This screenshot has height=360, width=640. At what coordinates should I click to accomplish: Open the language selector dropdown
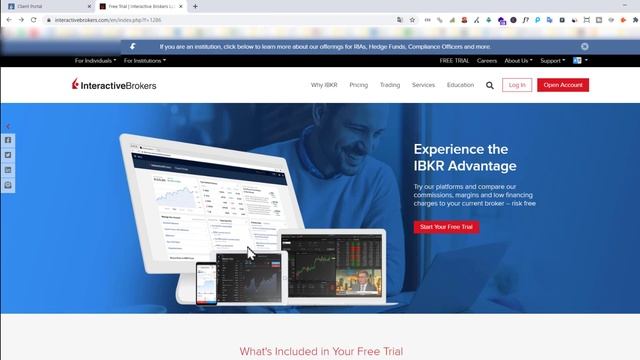click(x=580, y=60)
